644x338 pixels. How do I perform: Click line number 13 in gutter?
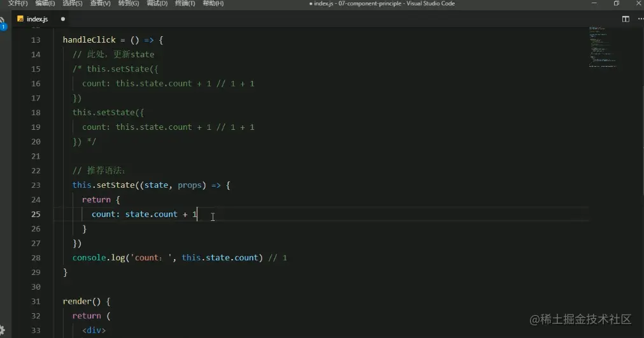tap(36, 40)
